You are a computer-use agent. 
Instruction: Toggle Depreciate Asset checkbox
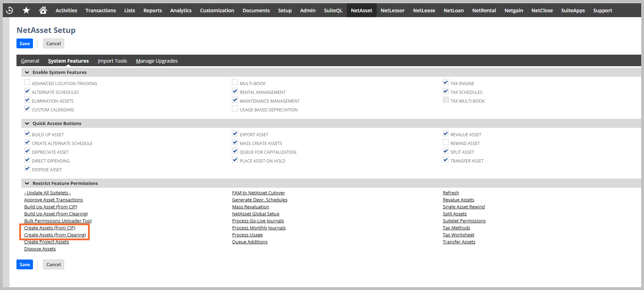click(27, 151)
